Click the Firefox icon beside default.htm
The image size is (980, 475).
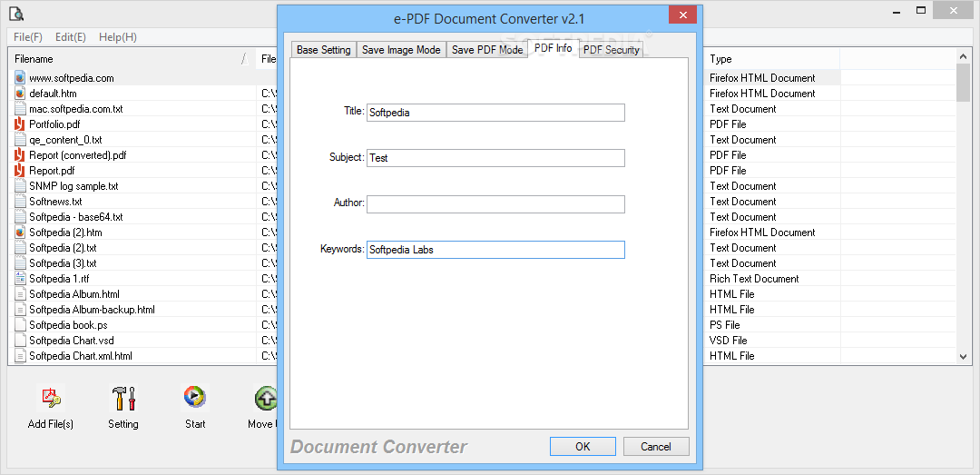click(20, 94)
